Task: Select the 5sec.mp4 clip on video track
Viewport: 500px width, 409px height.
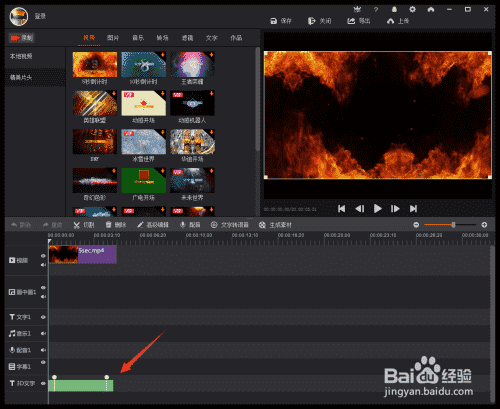Action: [x=83, y=255]
